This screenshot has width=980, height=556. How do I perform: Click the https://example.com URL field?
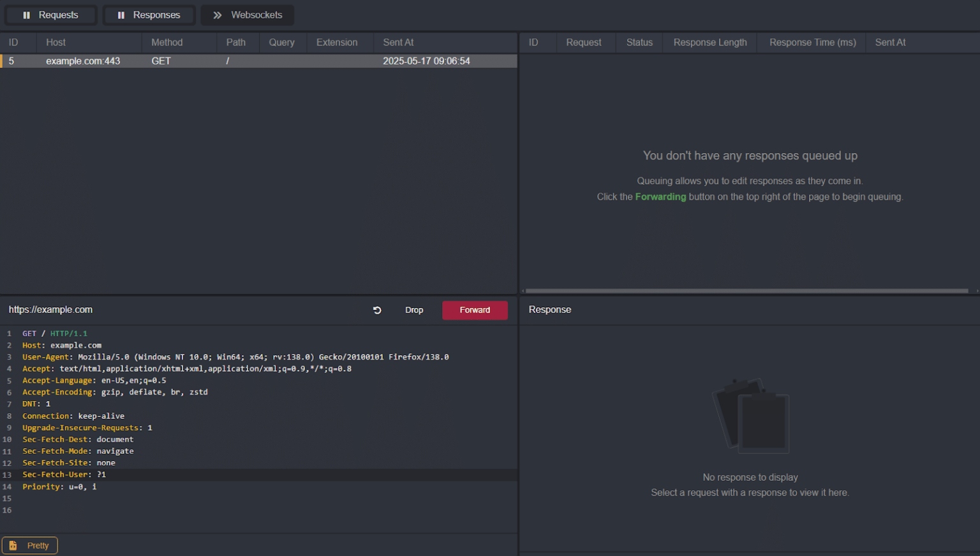pyautogui.click(x=50, y=309)
